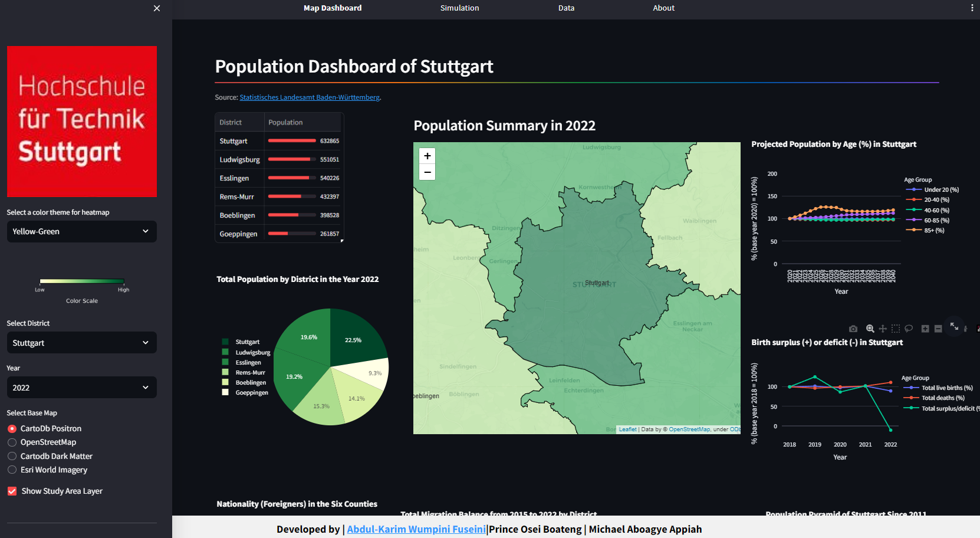Viewport: 980px width, 538px height.
Task: Open the Data tab
Action: coord(566,8)
